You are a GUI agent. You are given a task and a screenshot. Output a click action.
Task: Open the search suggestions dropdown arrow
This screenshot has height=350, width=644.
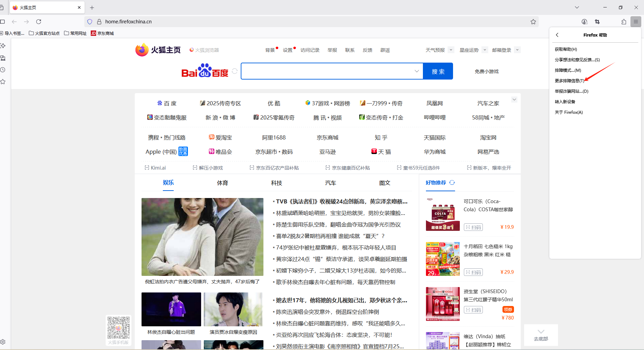pyautogui.click(x=417, y=71)
